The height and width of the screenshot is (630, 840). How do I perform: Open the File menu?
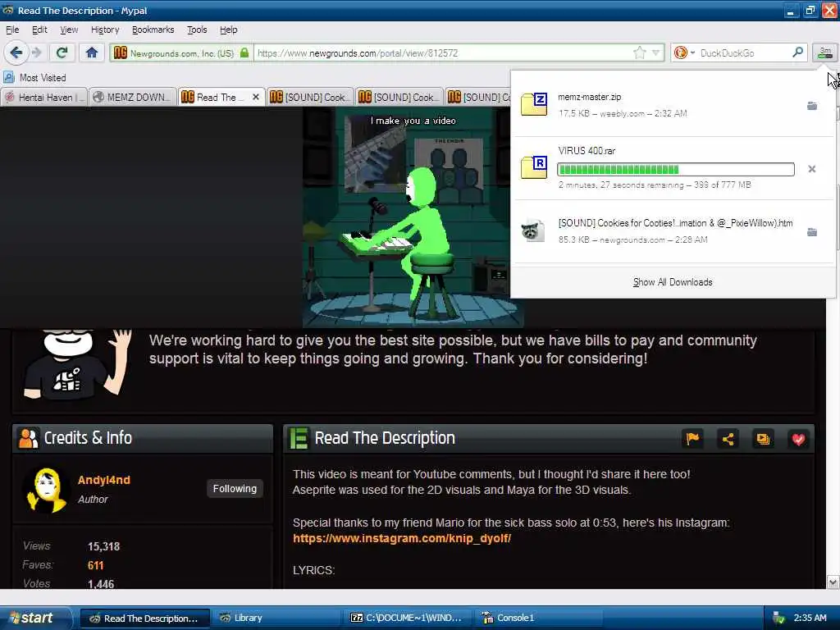pyautogui.click(x=12, y=30)
